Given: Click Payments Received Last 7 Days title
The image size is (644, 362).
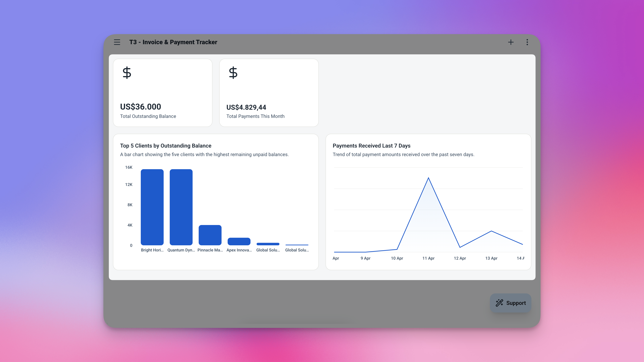Looking at the screenshot, I should point(371,146).
